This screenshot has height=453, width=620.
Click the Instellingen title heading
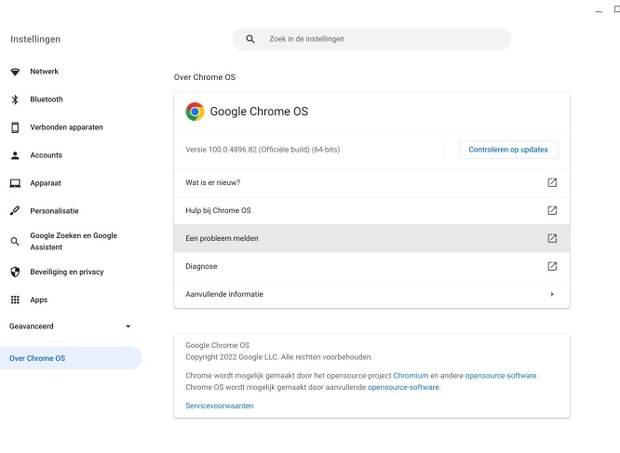(x=35, y=39)
